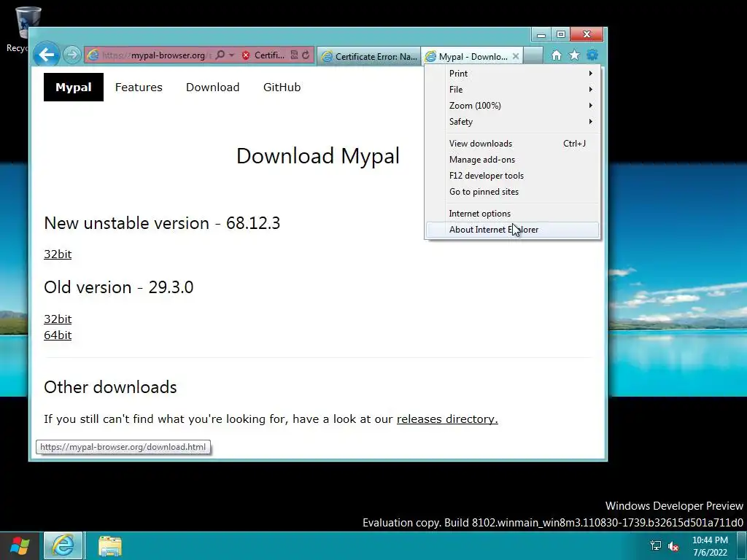Choose Go to pinned sites
The height and width of the screenshot is (560, 747).
513,192
